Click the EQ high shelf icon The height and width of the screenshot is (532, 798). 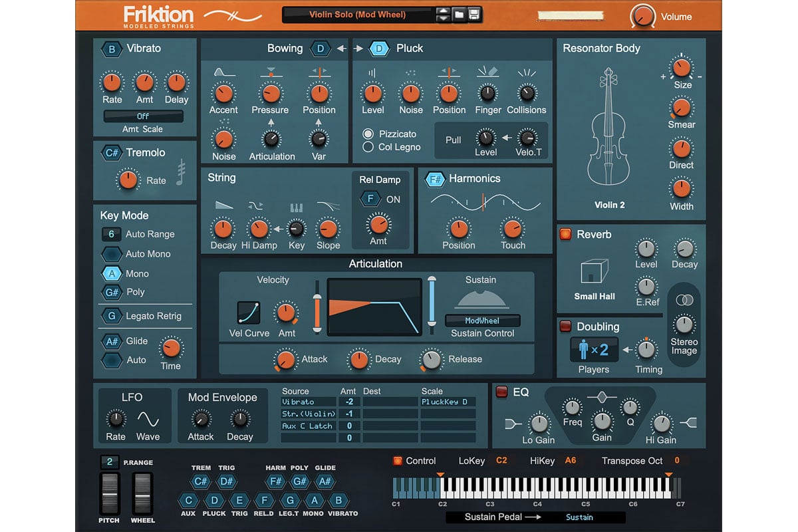pyautogui.click(x=688, y=422)
